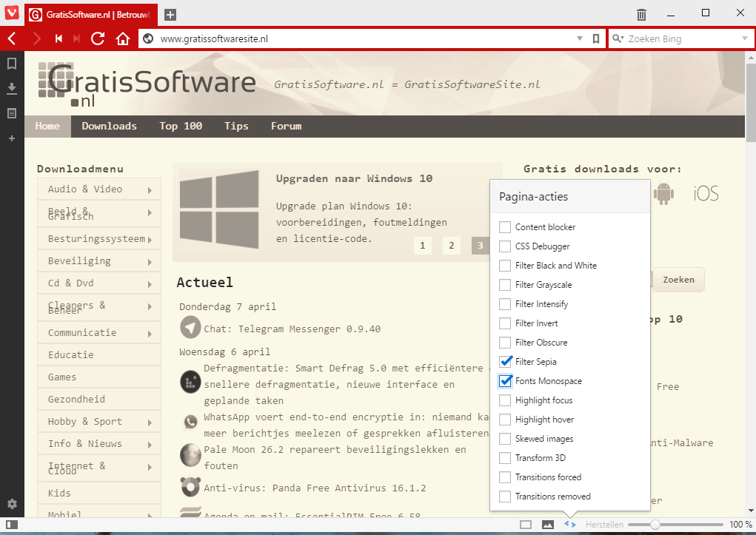756x535 pixels.
Task: Click the Vivaldi menu logo icon
Action: 12,13
